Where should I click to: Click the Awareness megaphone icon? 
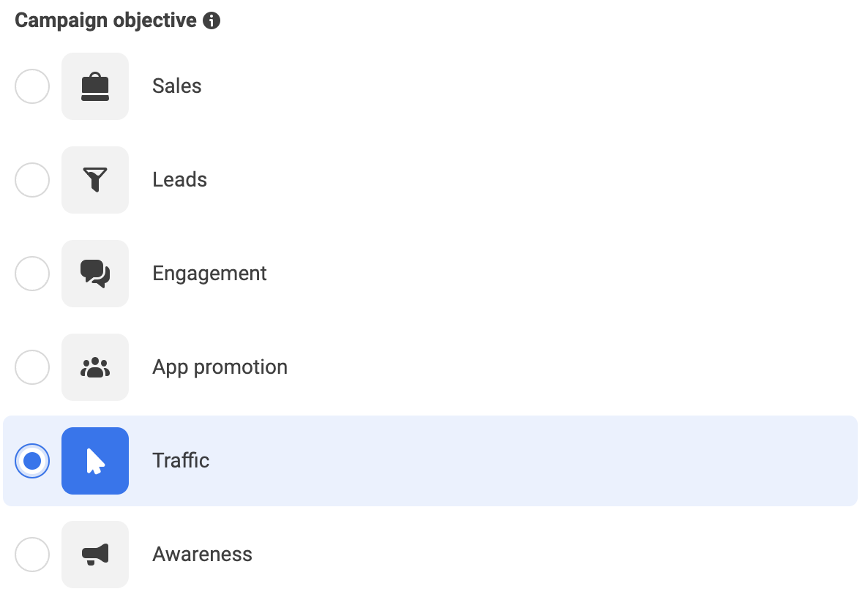click(x=95, y=554)
